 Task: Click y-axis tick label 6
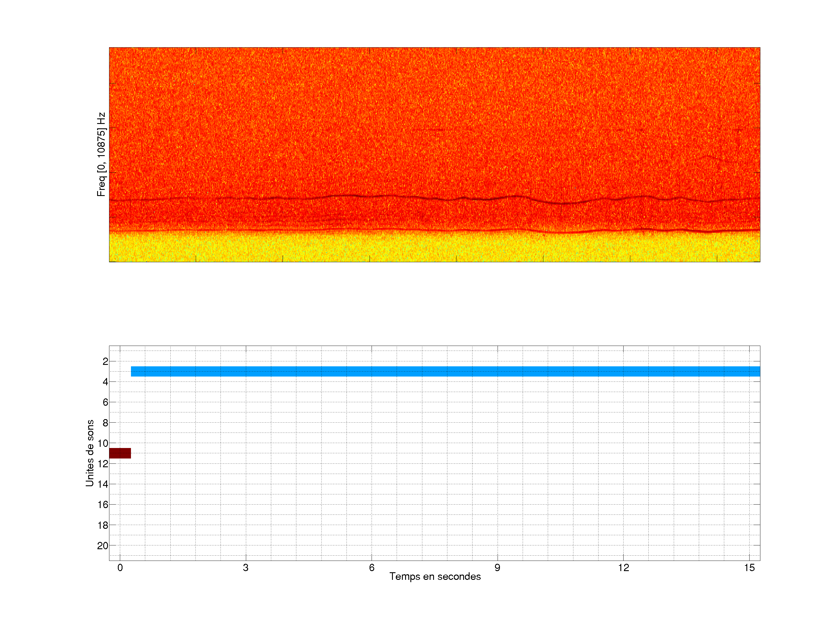click(x=105, y=402)
